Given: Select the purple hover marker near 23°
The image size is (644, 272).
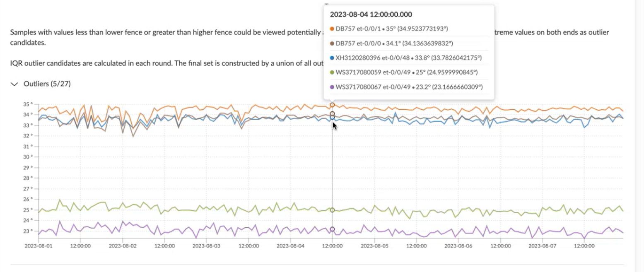Looking at the screenshot, I should 332,229.
